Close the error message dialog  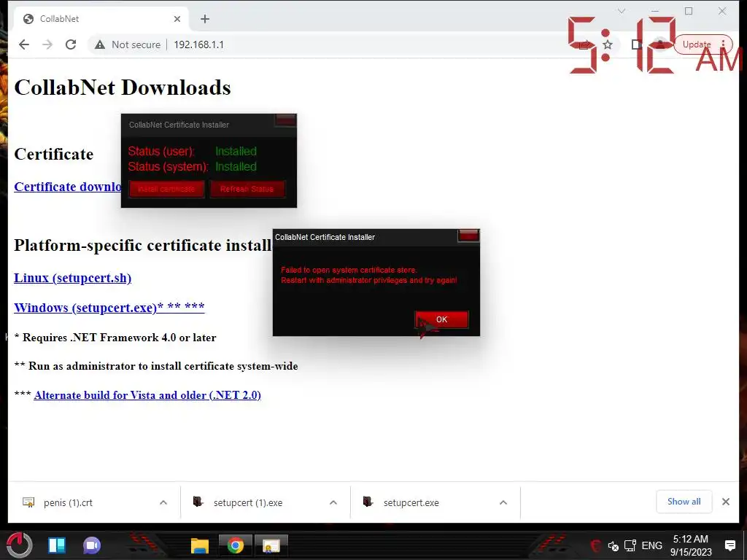coord(468,236)
